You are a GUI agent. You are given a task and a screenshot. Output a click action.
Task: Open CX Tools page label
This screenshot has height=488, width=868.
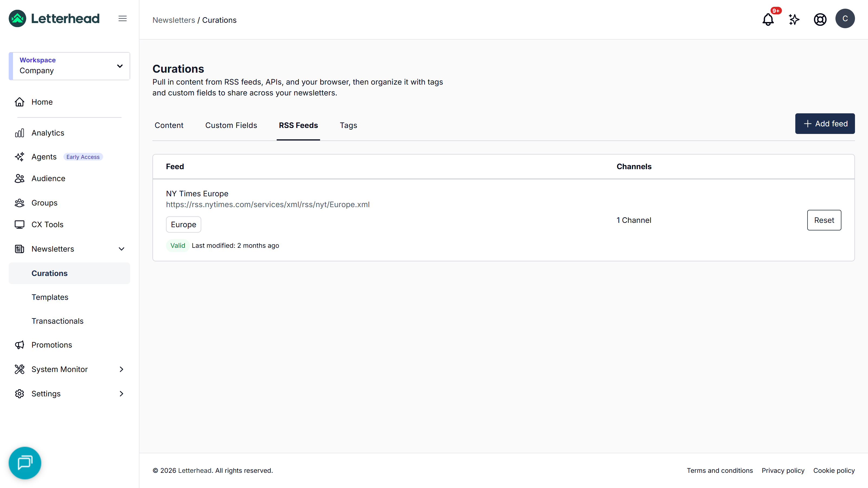(x=47, y=225)
